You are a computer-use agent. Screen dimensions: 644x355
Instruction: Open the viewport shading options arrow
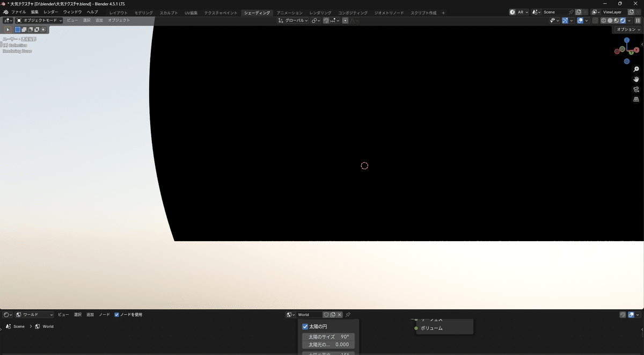coord(630,20)
